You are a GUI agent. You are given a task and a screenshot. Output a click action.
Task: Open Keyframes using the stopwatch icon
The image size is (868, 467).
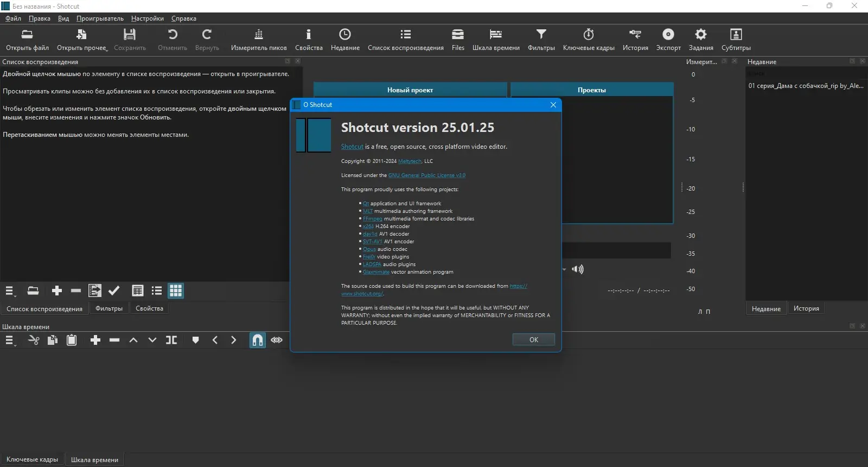pyautogui.click(x=589, y=35)
